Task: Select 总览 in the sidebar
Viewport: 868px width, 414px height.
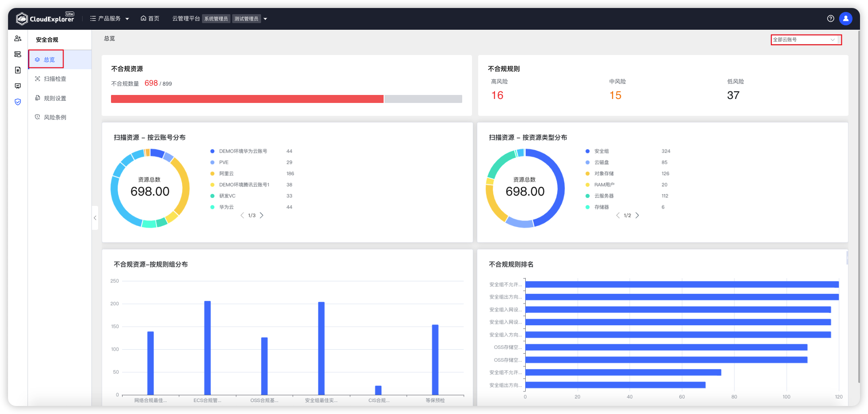Action: [x=59, y=59]
